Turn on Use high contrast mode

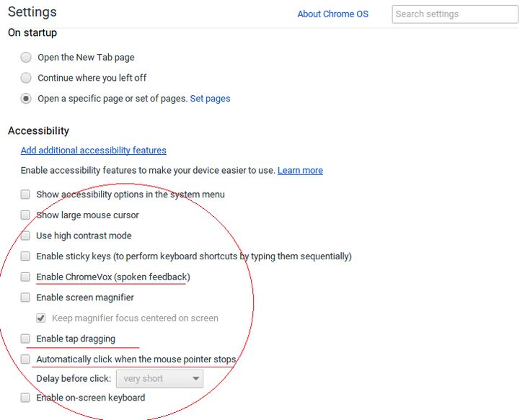[x=25, y=236]
